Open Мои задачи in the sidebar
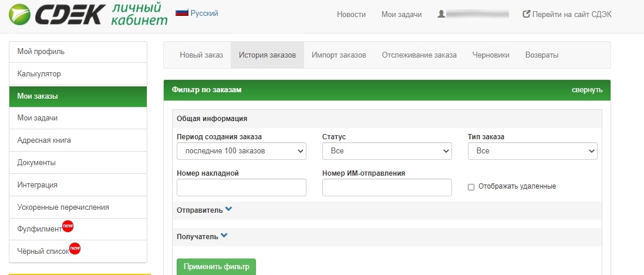Viewport: 644px width, 275px height. pyautogui.click(x=78, y=118)
